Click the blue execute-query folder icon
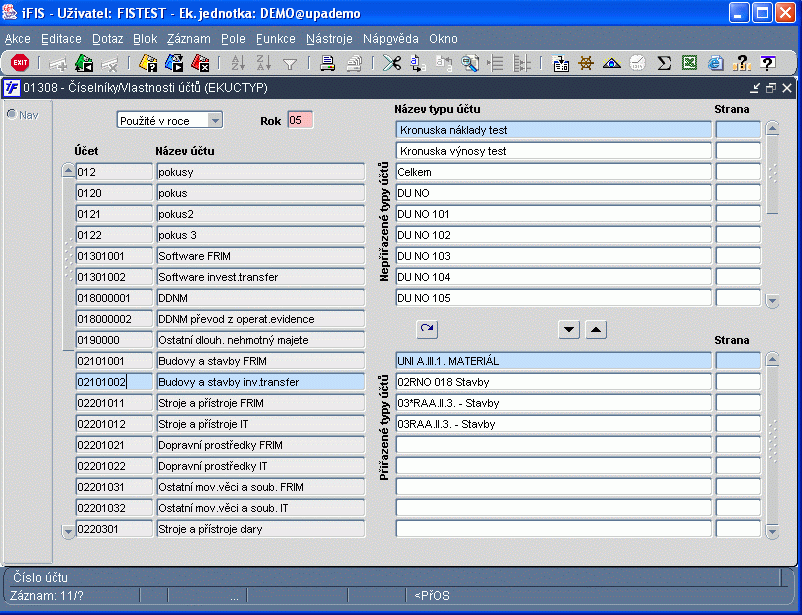The width and height of the screenshot is (802, 615). tap(174, 63)
